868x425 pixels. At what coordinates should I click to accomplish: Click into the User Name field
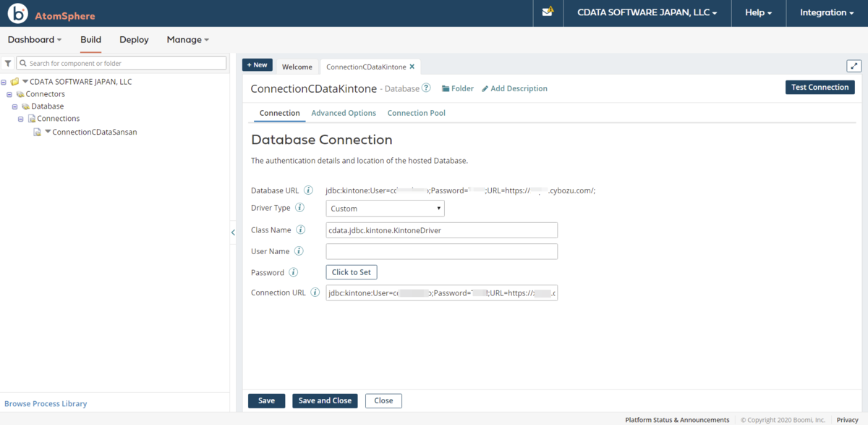[442, 251]
